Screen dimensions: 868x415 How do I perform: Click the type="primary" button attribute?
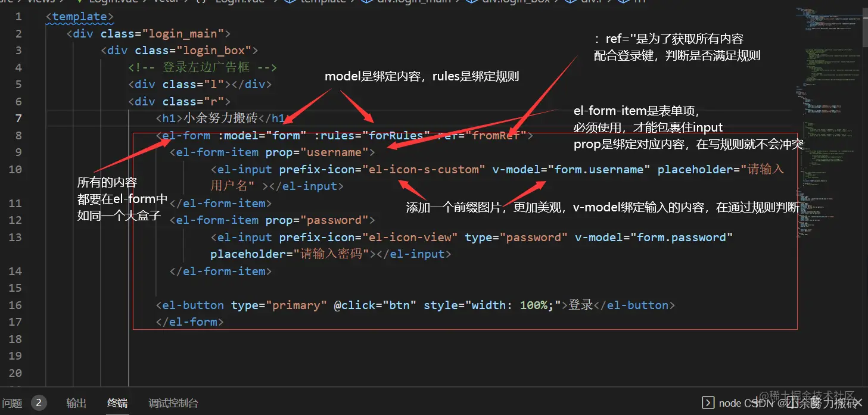pyautogui.click(x=279, y=305)
